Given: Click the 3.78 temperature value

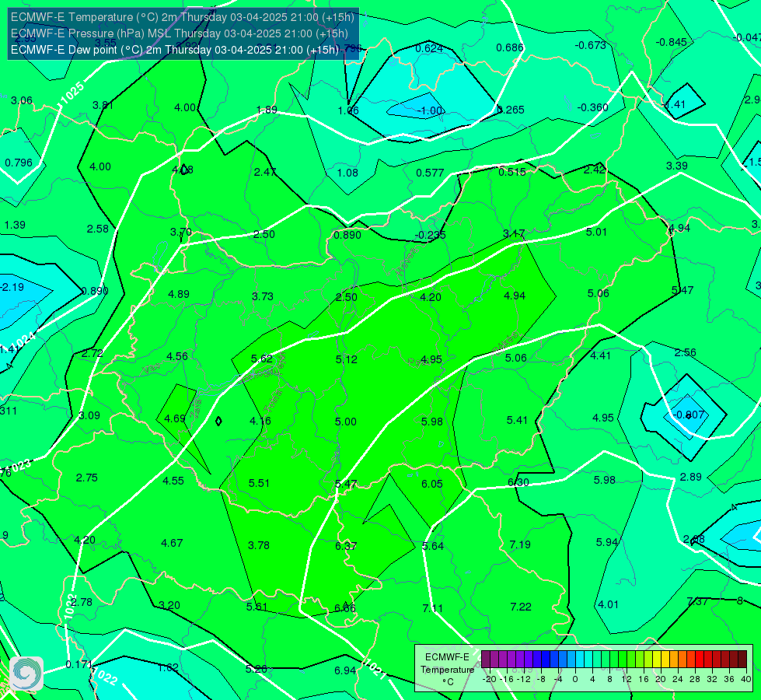Looking at the screenshot, I should [259, 545].
